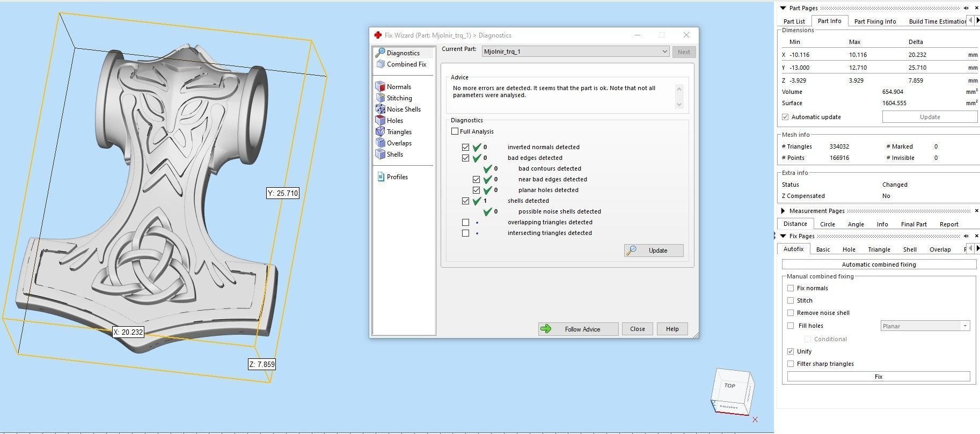Enable intersecting triangles detected checkbox
The image size is (980, 434).
pyautogui.click(x=465, y=233)
